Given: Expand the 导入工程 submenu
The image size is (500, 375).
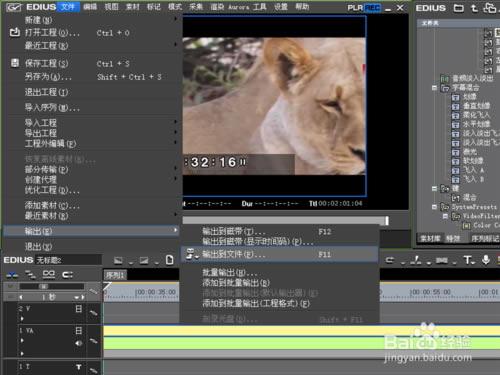Looking at the screenshot, I should [175, 122].
